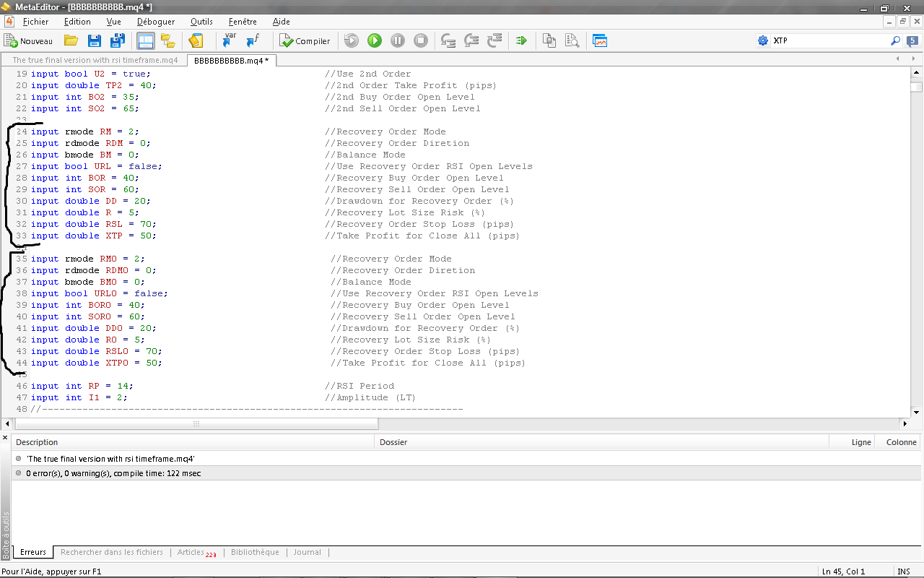Screen dimensions: 924x578
Task: Open the Déboguer menu
Action: [x=156, y=22]
